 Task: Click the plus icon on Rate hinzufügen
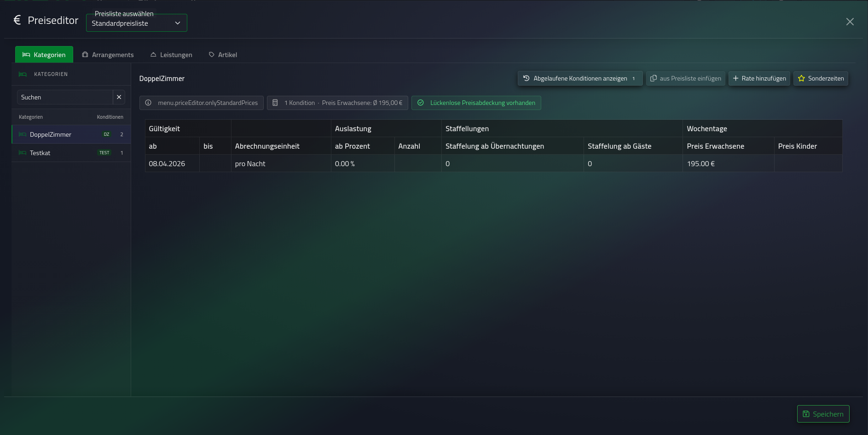coord(735,78)
